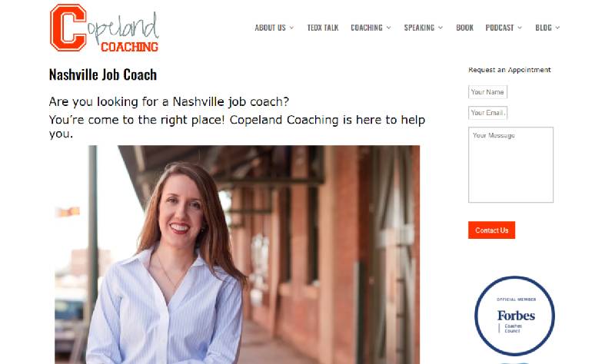Open the About Us menu item
The width and height of the screenshot is (615, 364).
pyautogui.click(x=271, y=28)
